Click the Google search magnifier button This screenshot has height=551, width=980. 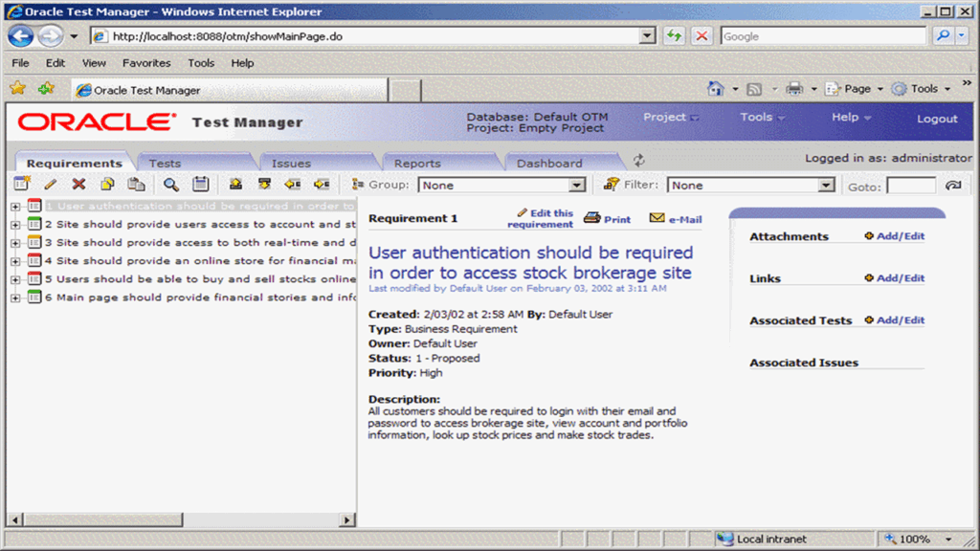943,36
